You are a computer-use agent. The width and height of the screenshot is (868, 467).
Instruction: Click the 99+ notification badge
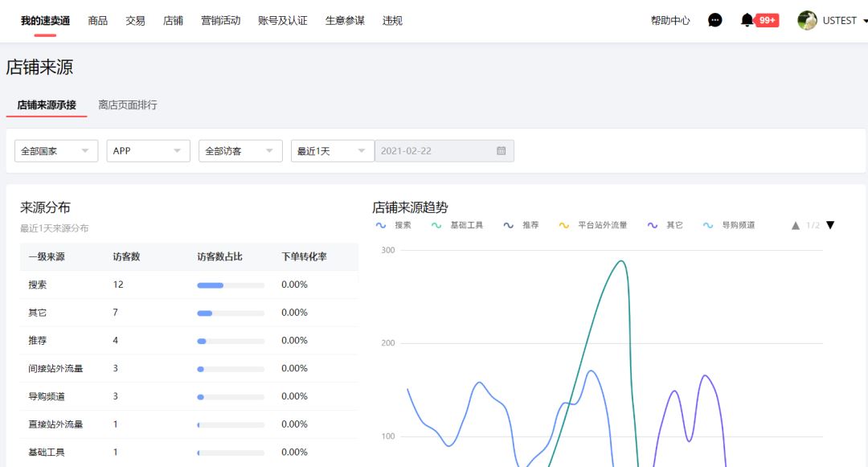click(767, 20)
